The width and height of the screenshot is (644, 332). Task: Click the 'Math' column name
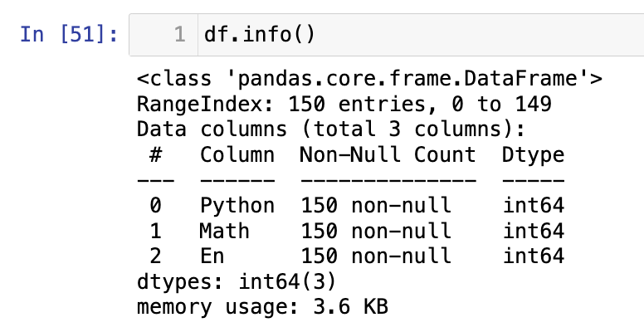pyautogui.click(x=224, y=230)
